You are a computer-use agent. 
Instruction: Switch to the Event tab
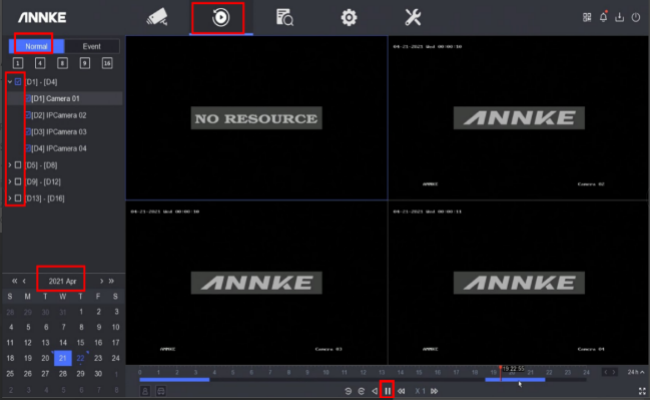pos(92,46)
